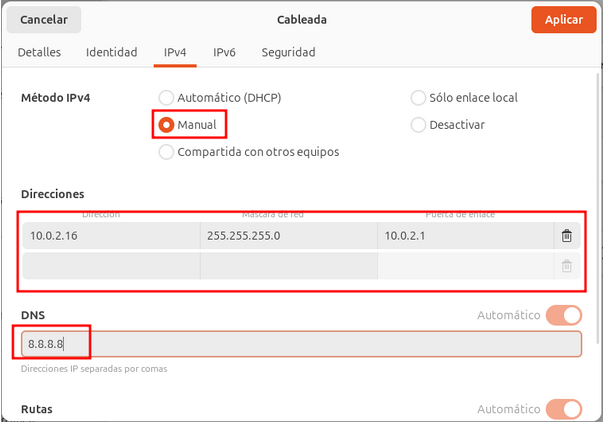The image size is (604, 424).
Task: Open the Detalles tab
Action: (40, 52)
